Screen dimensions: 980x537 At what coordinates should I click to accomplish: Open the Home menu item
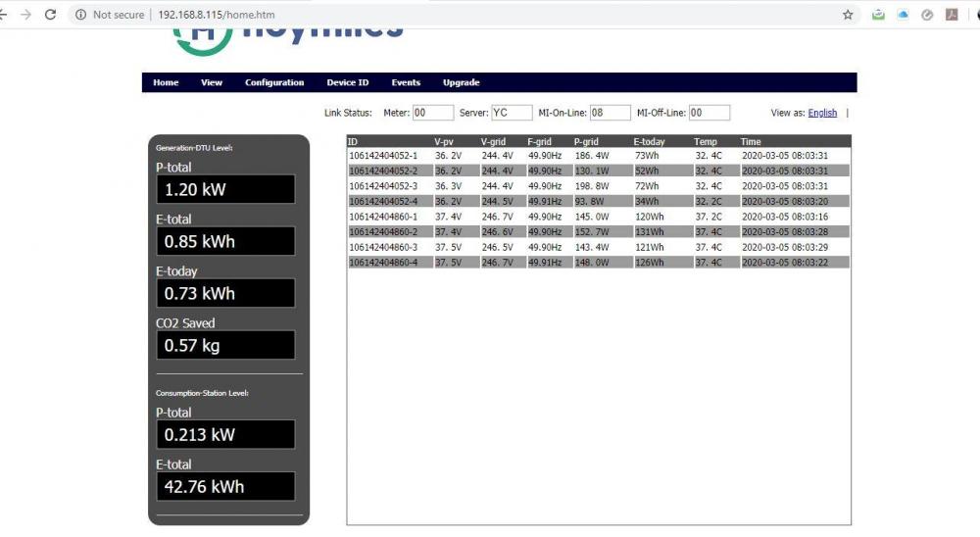pos(166,82)
